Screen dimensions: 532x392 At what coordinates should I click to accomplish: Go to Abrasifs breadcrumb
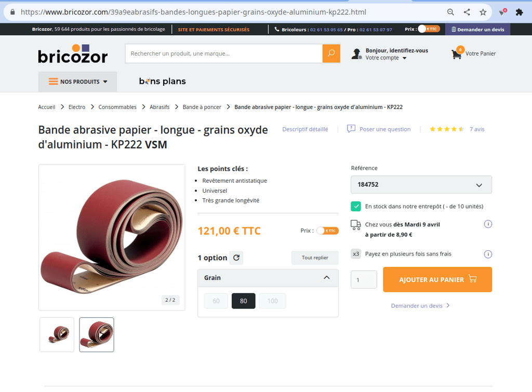[159, 107]
